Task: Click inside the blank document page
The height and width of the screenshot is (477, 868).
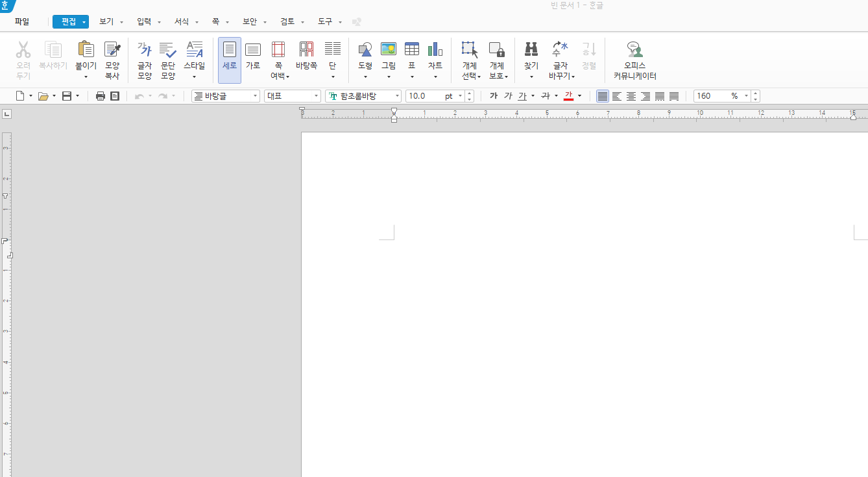Action: (x=584, y=305)
